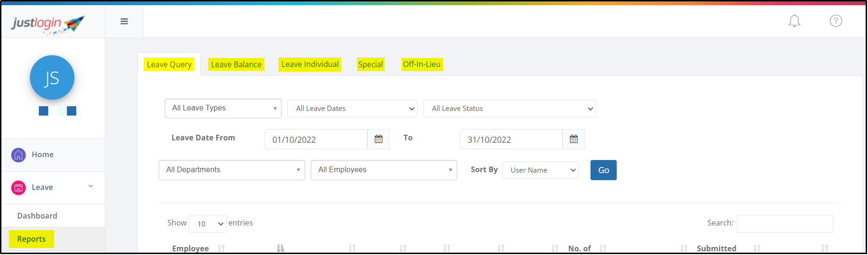Viewport: 868px width, 255px height.
Task: Focus the table Search box
Action: [x=785, y=224]
